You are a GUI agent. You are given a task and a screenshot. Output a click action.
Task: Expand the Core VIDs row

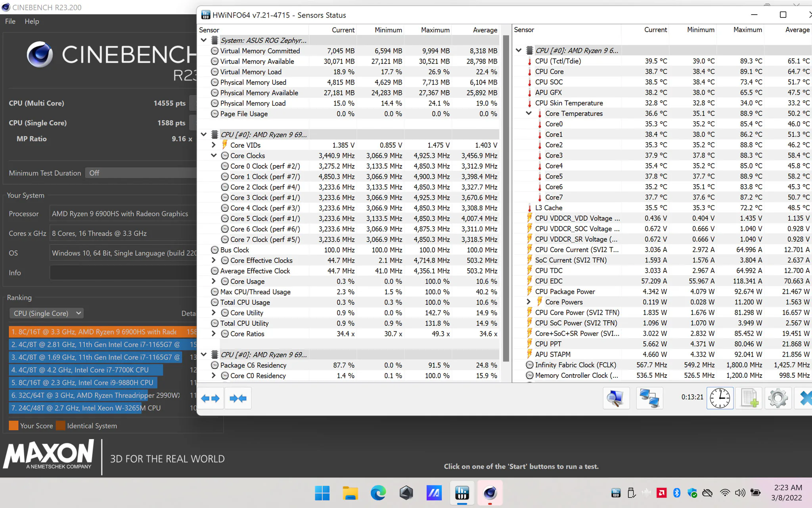click(214, 145)
